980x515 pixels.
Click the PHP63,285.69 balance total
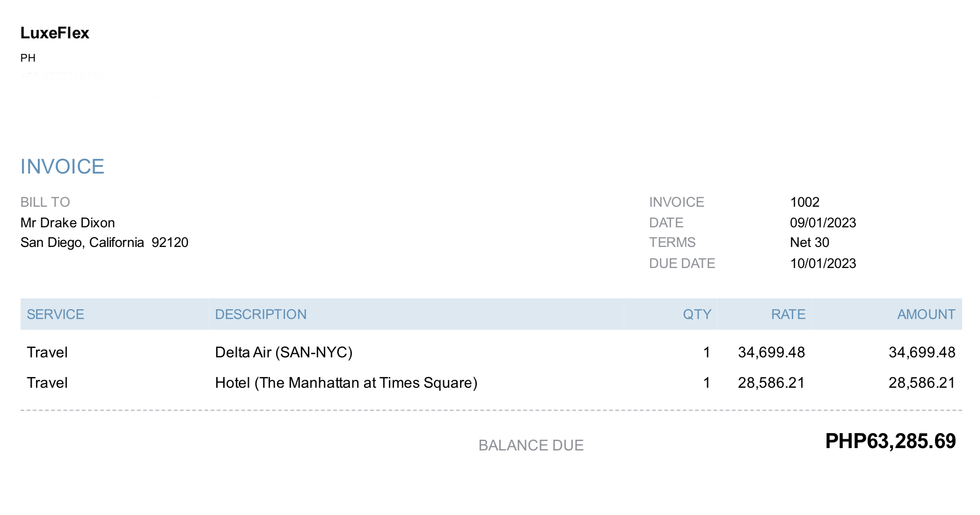[890, 441]
